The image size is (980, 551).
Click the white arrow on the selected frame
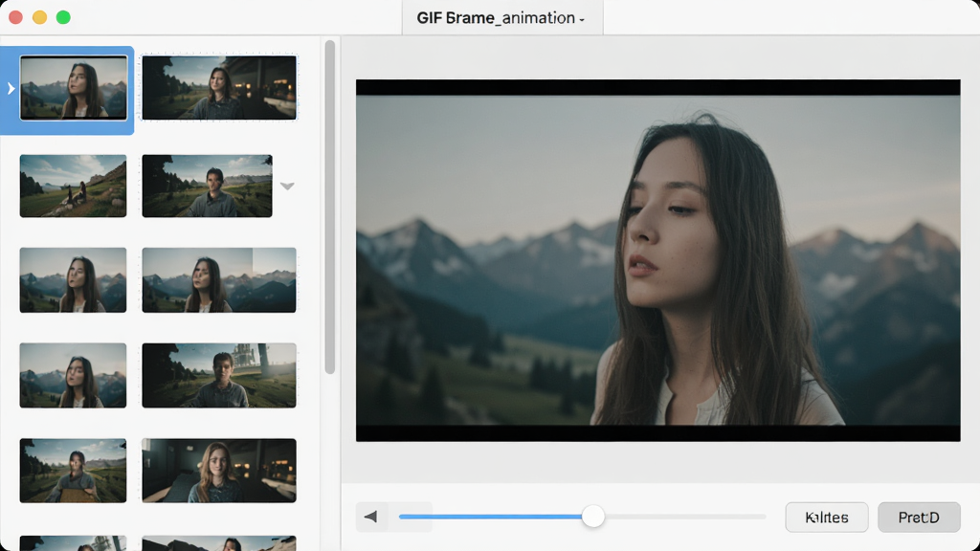[11, 89]
